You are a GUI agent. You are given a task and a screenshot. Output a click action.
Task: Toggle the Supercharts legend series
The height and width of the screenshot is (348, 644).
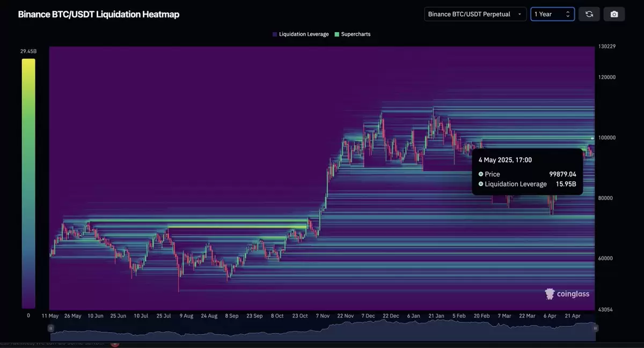[352, 34]
